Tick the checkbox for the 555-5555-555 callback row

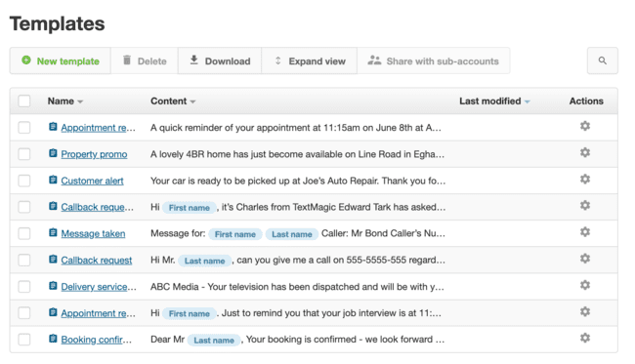tap(24, 260)
